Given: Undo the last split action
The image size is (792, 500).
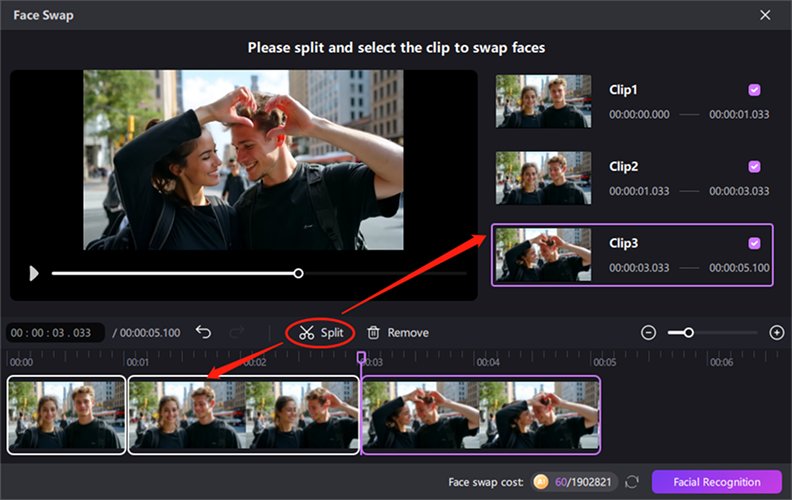Looking at the screenshot, I should (203, 332).
